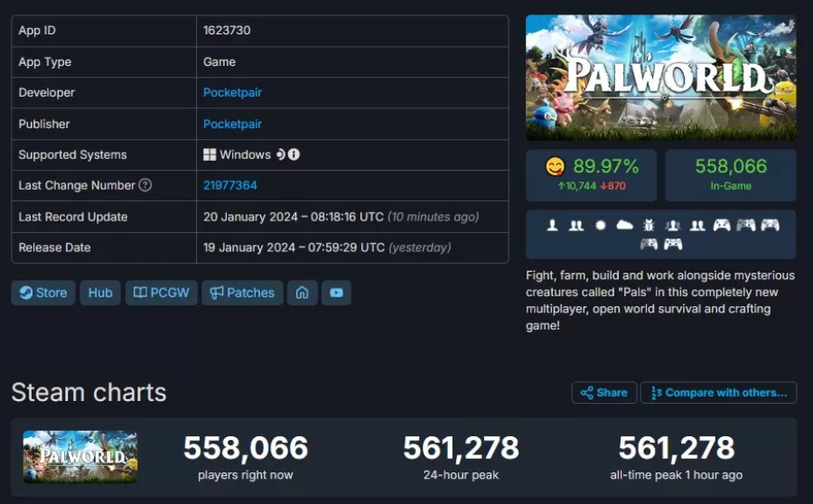Click the App ID value 1623730

tap(227, 31)
